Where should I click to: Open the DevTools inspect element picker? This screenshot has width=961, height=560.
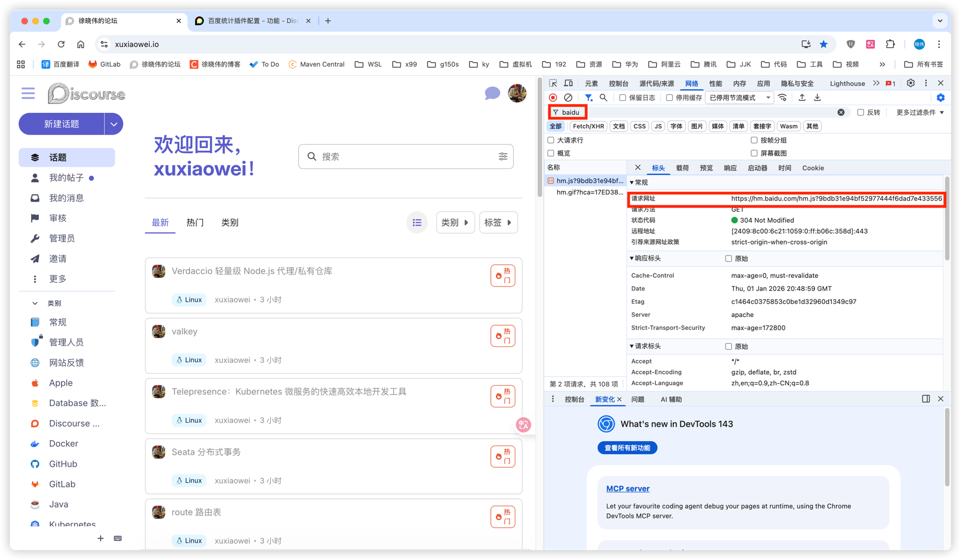point(553,83)
